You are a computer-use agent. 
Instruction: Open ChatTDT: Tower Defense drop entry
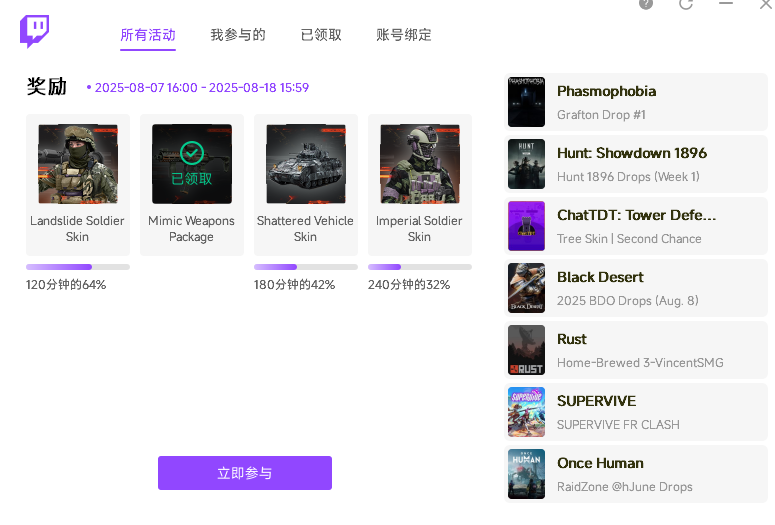tap(637, 226)
